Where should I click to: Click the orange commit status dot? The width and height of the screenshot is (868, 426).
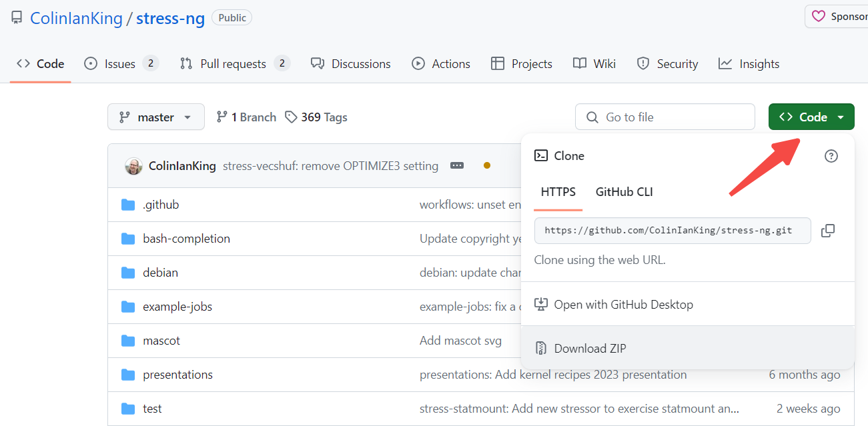(487, 165)
